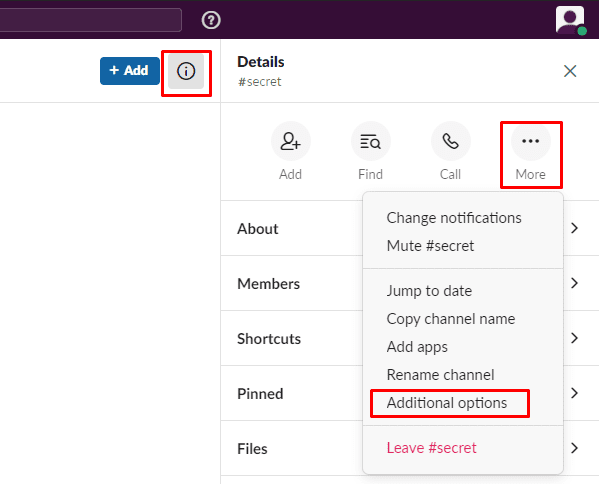Expand the Members section
This screenshot has height=484, width=600.
(x=410, y=284)
